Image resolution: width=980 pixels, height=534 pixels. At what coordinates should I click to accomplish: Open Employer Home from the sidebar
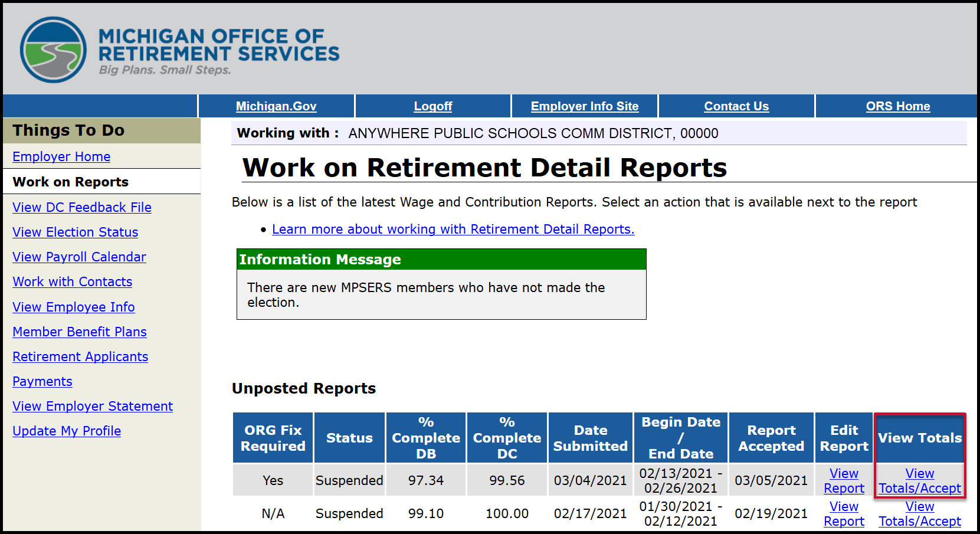[x=61, y=156]
